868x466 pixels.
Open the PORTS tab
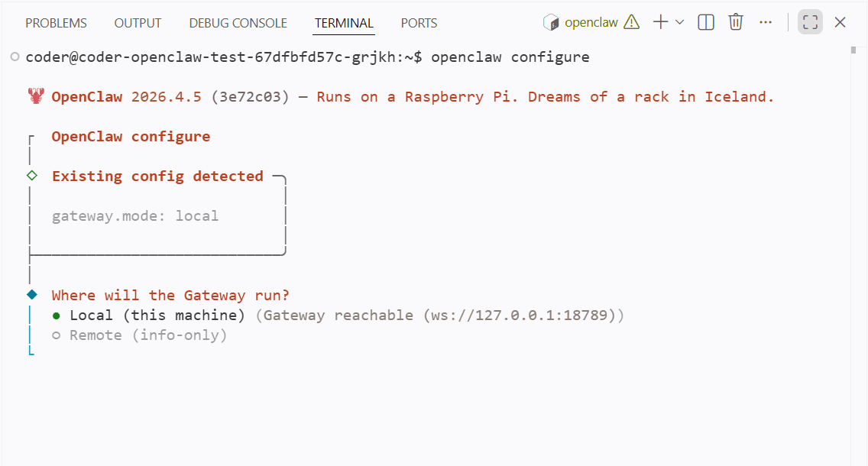(x=419, y=23)
